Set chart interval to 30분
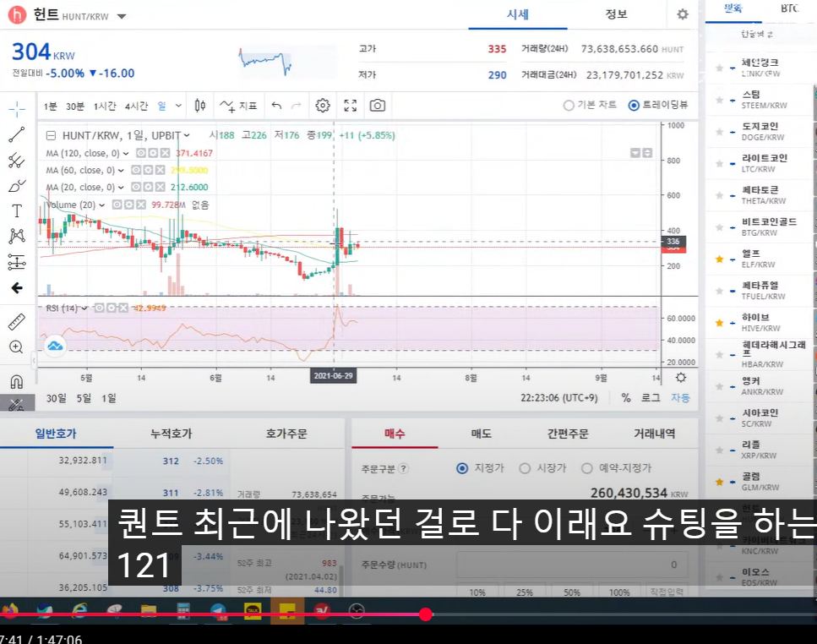817x644 pixels. (75, 106)
